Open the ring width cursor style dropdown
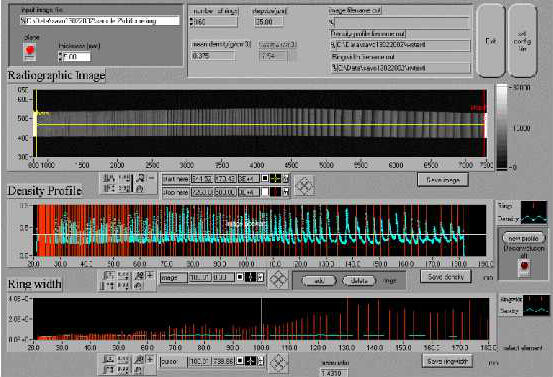Screen dimensions: 553x377 point(261,361)
